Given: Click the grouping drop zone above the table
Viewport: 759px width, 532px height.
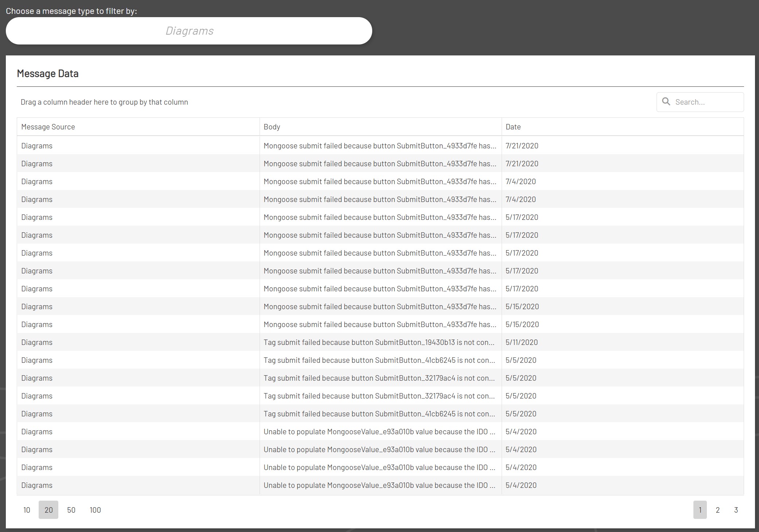Looking at the screenshot, I should click(x=104, y=102).
